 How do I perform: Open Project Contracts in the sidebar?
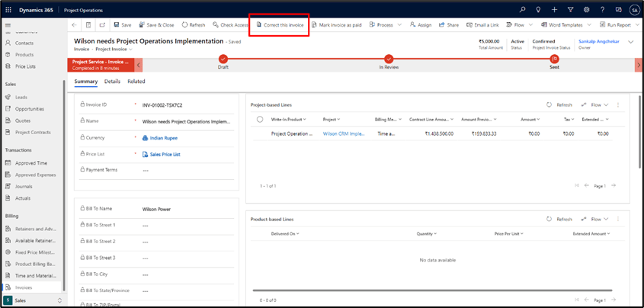(34, 132)
